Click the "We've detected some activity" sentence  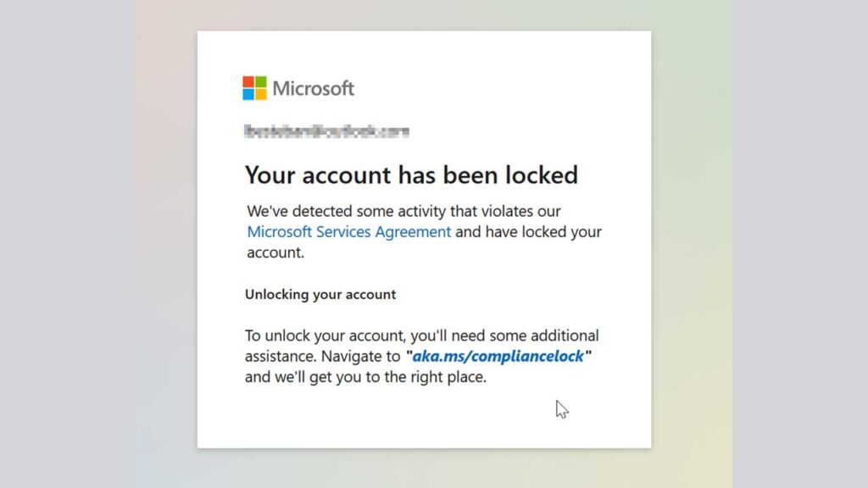point(403,211)
